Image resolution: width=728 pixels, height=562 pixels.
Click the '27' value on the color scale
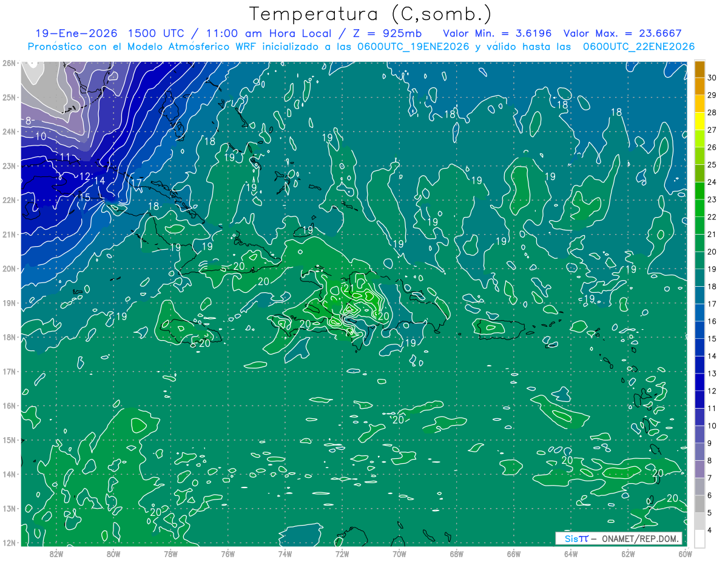[x=712, y=130]
